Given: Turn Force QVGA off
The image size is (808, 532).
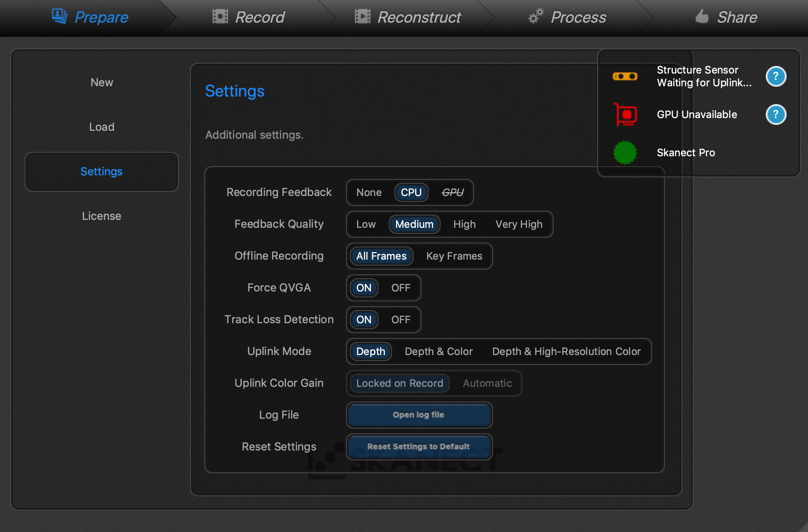Looking at the screenshot, I should pyautogui.click(x=400, y=288).
